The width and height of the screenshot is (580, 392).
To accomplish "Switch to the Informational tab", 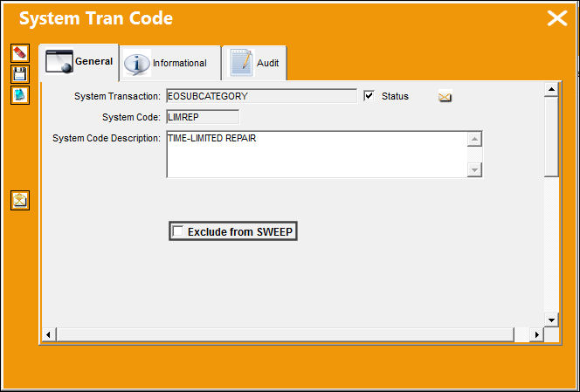I will pyautogui.click(x=170, y=63).
